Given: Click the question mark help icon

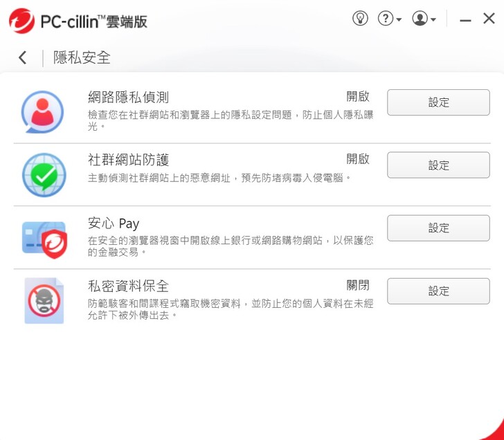Looking at the screenshot, I should coord(386,18).
